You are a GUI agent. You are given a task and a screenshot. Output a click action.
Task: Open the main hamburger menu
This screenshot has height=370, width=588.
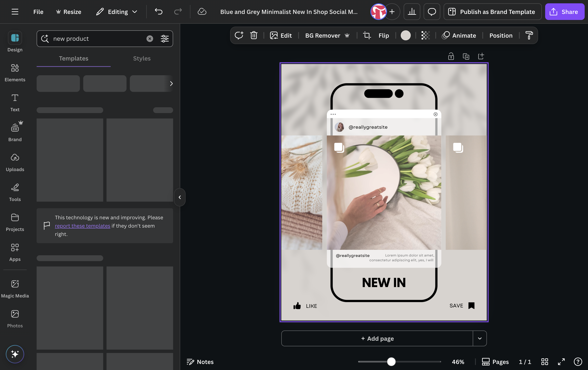point(15,12)
